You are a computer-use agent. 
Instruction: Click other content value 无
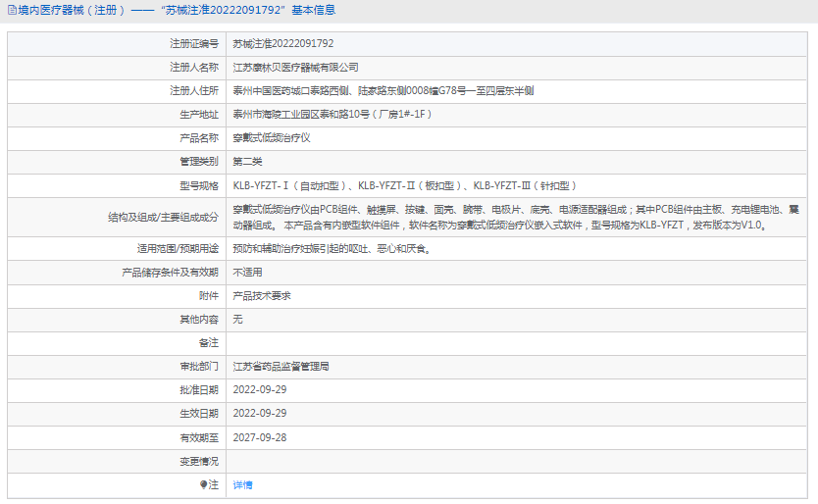pos(238,320)
